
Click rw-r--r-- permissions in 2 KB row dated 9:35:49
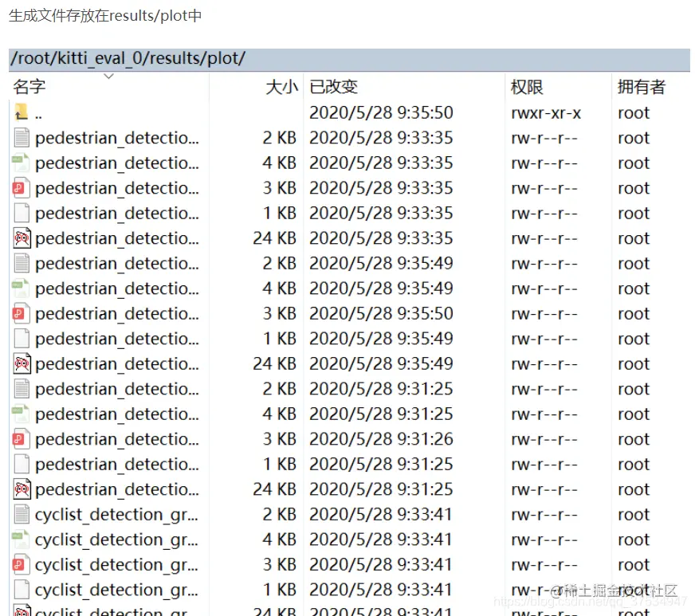[544, 264]
